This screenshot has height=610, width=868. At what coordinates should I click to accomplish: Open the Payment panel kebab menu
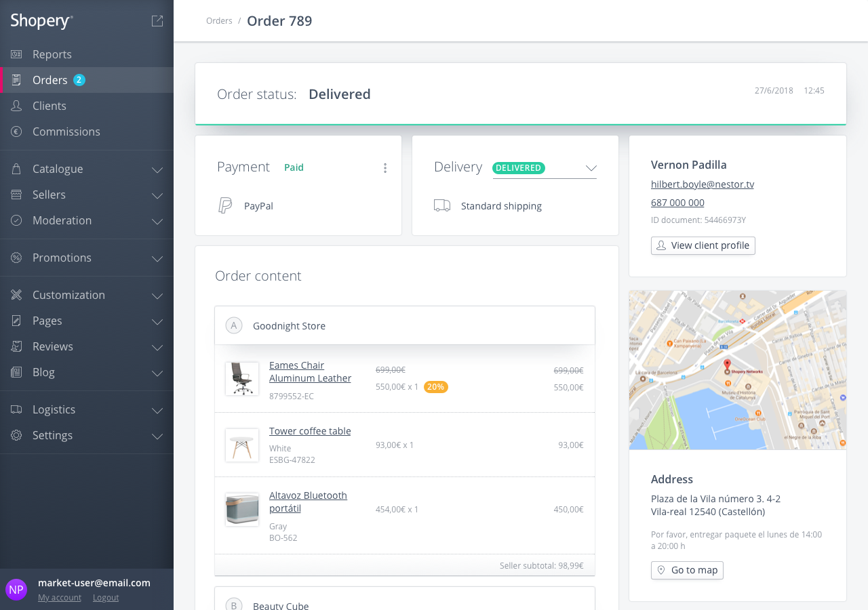(x=385, y=167)
